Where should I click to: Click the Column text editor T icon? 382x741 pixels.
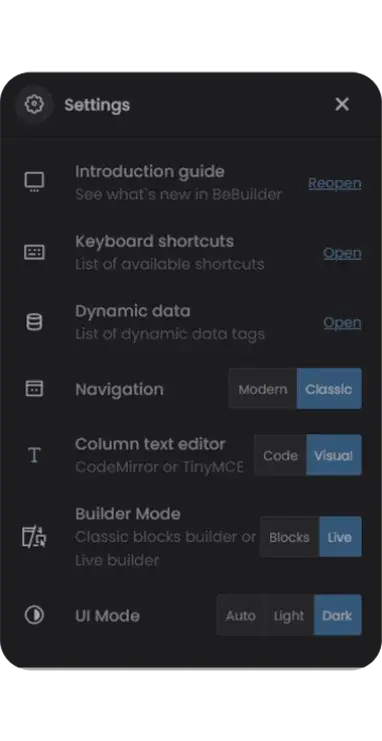(34, 455)
